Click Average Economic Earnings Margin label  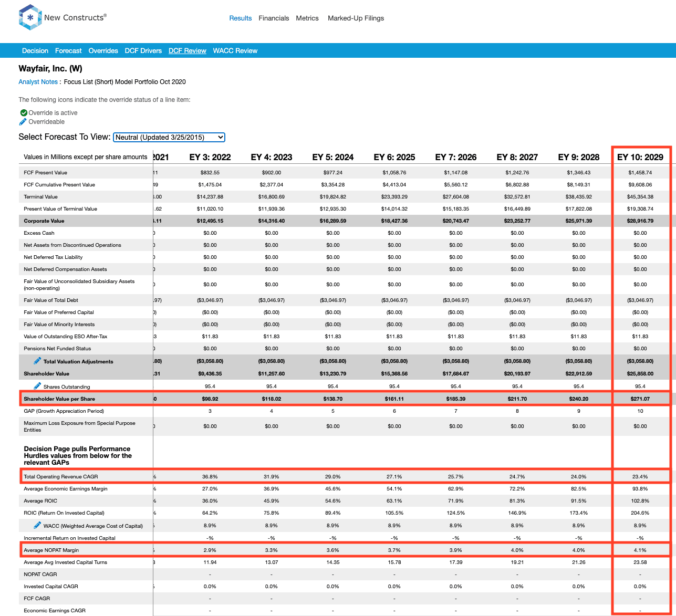click(x=66, y=489)
